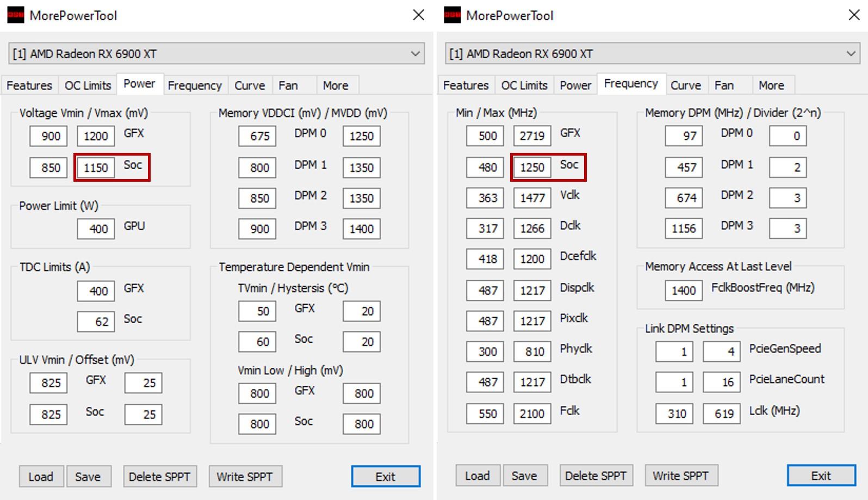This screenshot has width=868, height=500.
Task: Click Exit button in right window
Action: point(821,476)
